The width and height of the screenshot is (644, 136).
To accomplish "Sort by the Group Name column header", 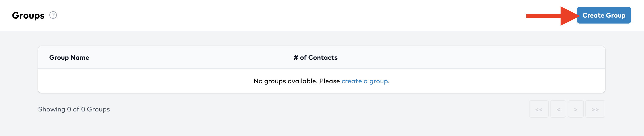I will [69, 57].
